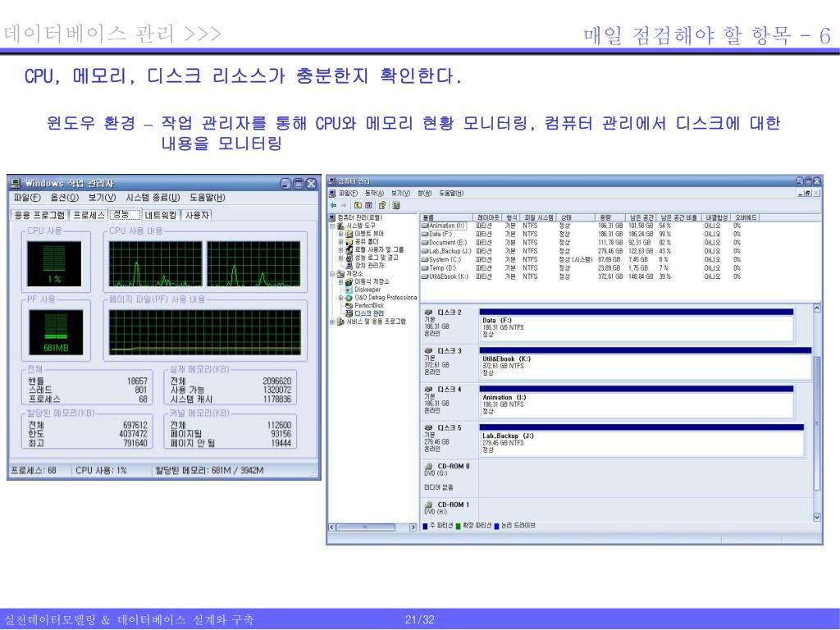Click blue 주 파티션 legend swatch

coord(426,526)
